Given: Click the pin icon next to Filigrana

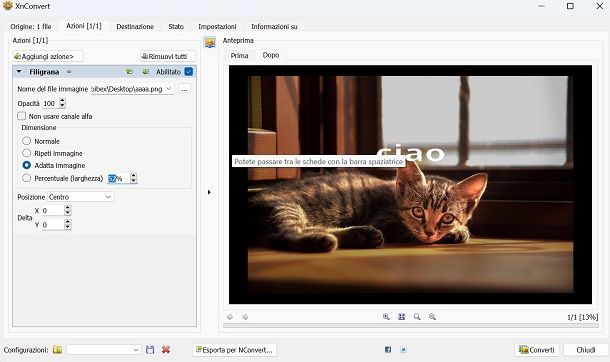Looking at the screenshot, I should pyautogui.click(x=69, y=72).
